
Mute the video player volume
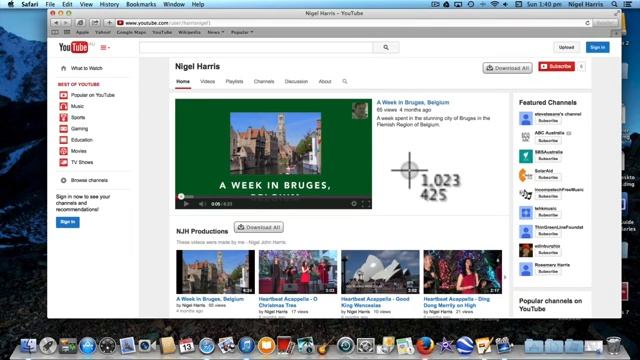(x=202, y=204)
